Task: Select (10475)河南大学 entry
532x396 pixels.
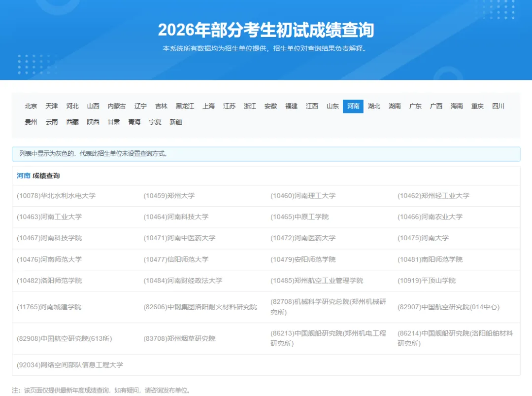Action: pos(423,238)
